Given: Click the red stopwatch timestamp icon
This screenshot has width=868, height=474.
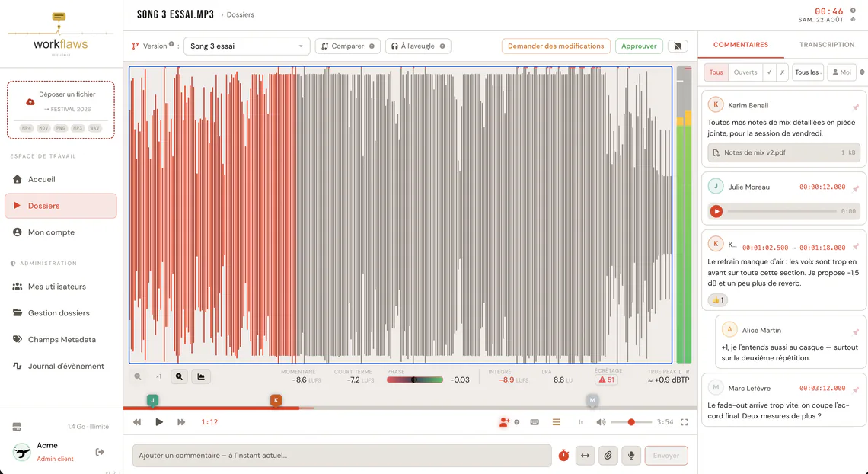Looking at the screenshot, I should pos(563,455).
